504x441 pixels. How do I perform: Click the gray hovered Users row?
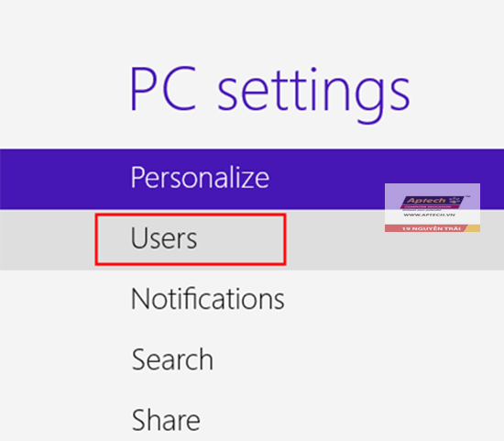[252, 240]
